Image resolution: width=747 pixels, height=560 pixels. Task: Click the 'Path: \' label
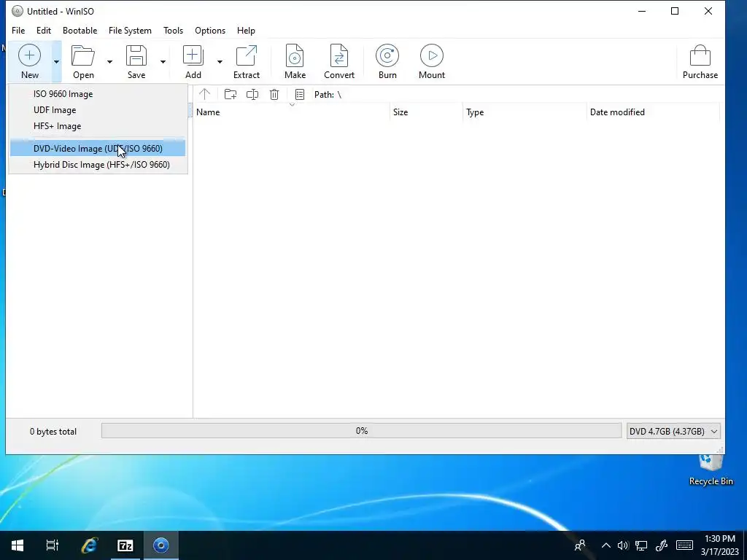pos(328,95)
